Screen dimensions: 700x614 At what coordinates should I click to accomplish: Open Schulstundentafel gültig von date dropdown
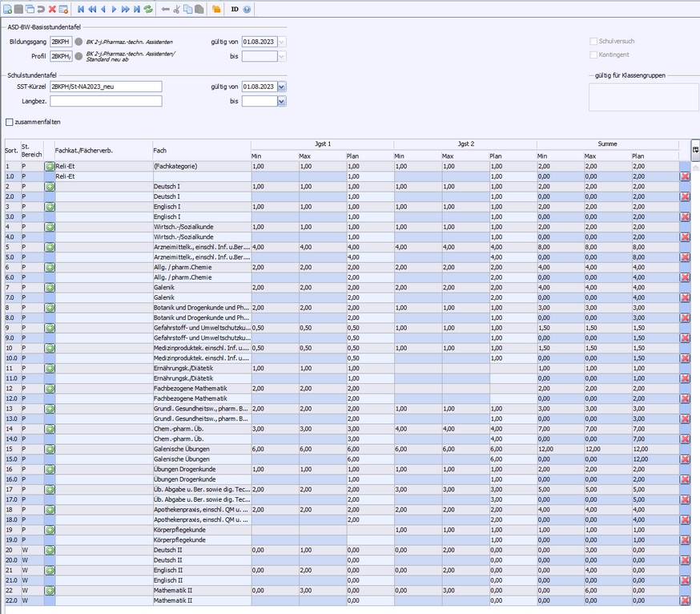click(282, 87)
